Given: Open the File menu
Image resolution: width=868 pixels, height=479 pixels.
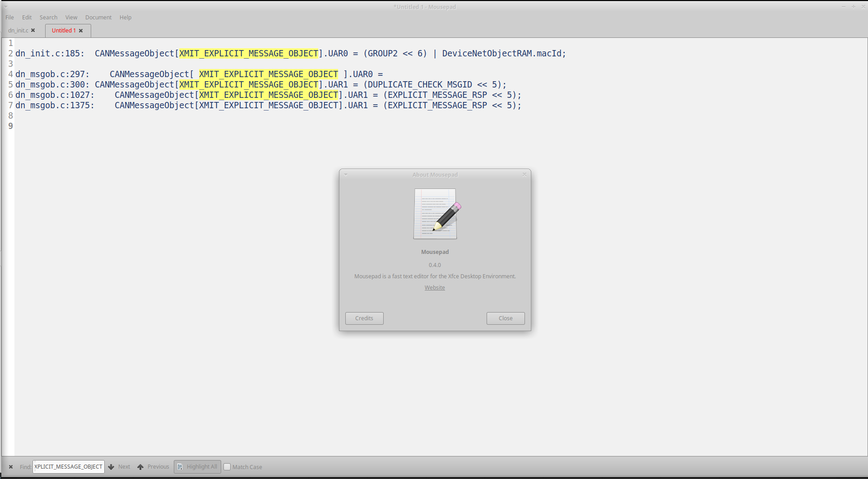Looking at the screenshot, I should pos(9,18).
